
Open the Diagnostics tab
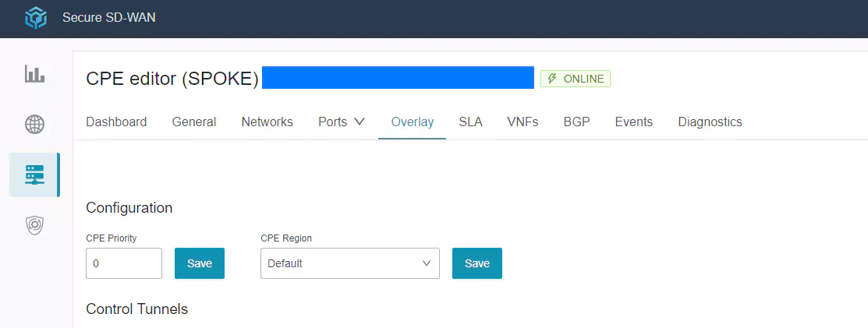click(710, 122)
